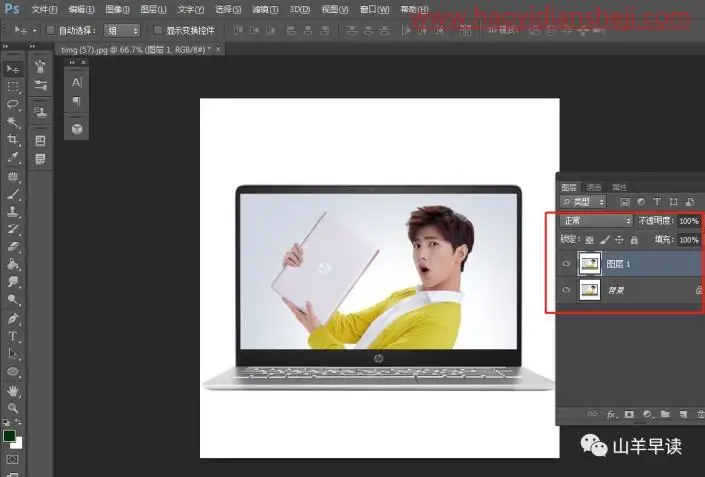Create a new layer icon
Screen dimensions: 705x477
click(x=683, y=414)
